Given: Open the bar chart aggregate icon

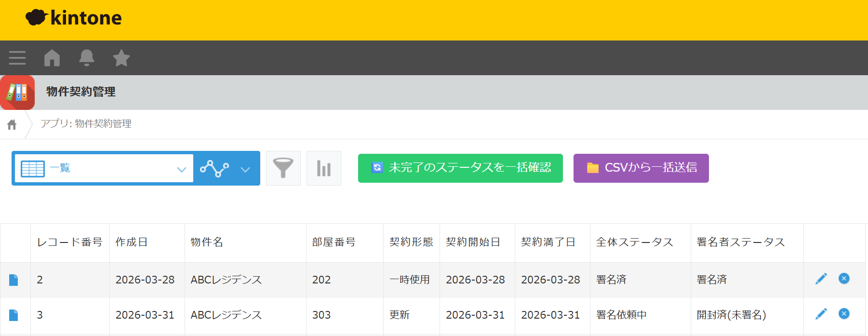Looking at the screenshot, I should 324,168.
